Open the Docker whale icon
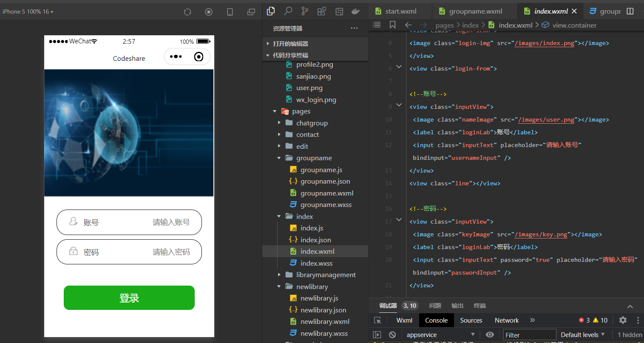The height and width of the screenshot is (343, 644). [x=356, y=11]
